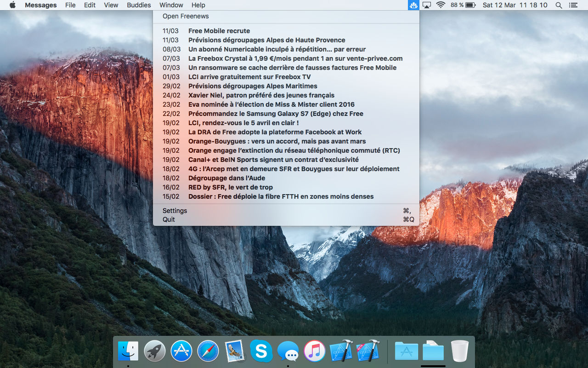Viewport: 588px width, 368px height.
Task: Open the Help menu
Action: pyautogui.click(x=198, y=5)
